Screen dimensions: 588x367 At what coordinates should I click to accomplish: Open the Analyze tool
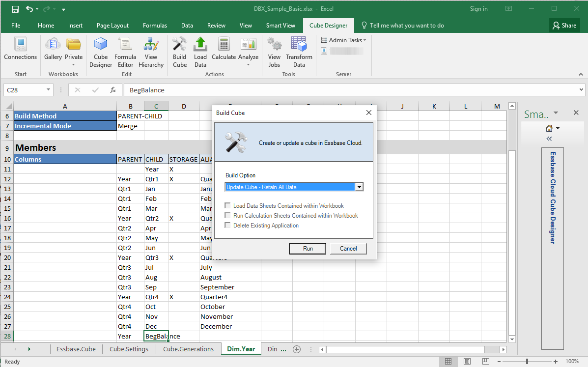click(248, 51)
